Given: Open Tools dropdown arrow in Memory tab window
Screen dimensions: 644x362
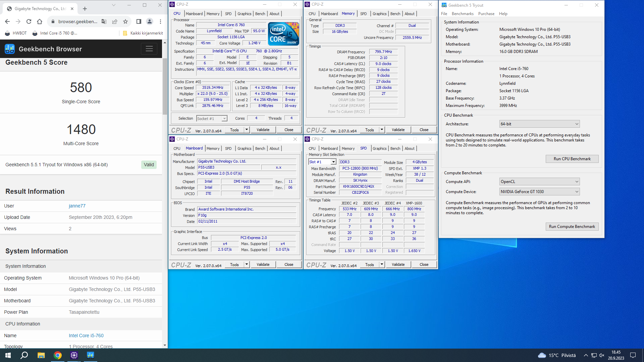Looking at the screenshot, I should 382,130.
